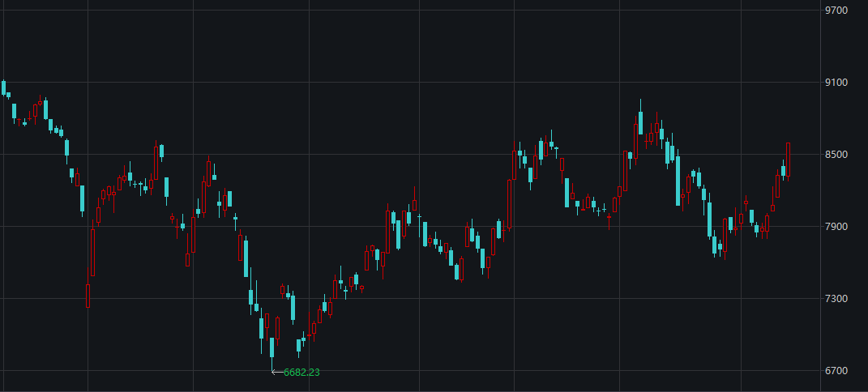Click the 9100 price axis label
Screen dimensions: 868x392
836,83
